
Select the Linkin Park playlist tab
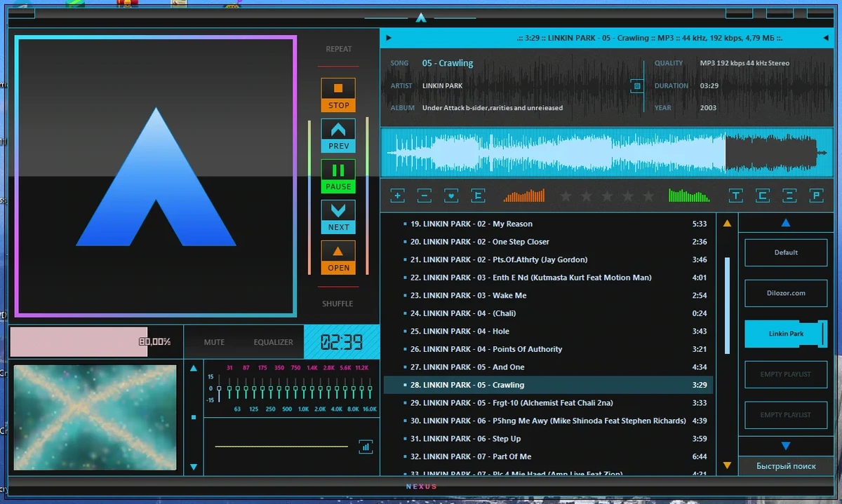tap(786, 334)
